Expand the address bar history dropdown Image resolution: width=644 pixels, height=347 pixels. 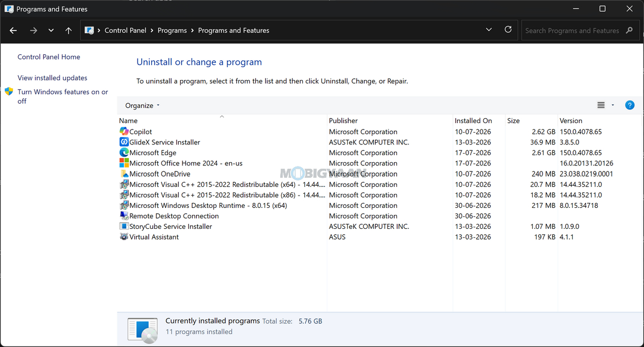(x=489, y=30)
